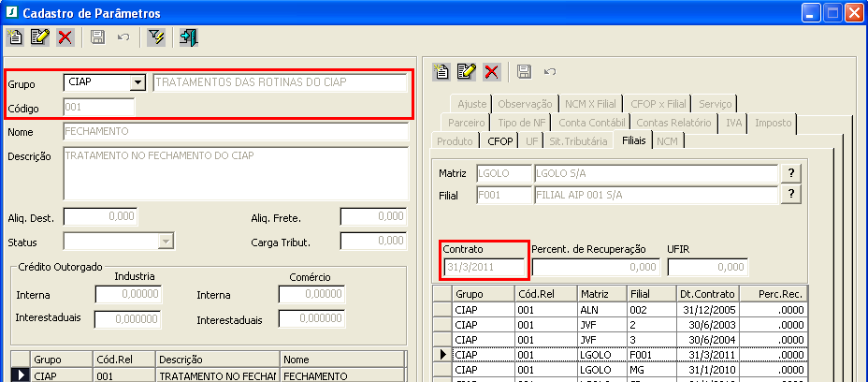Select the Parceiro tab

pyautogui.click(x=467, y=123)
